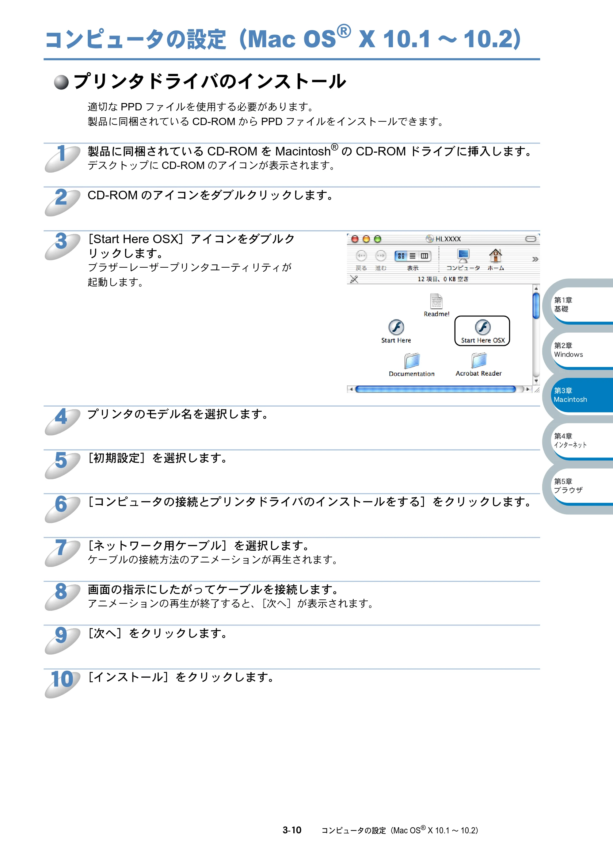Click the status text '12 項目、0 KB 空き'
The height and width of the screenshot is (868, 613).
[x=443, y=279]
